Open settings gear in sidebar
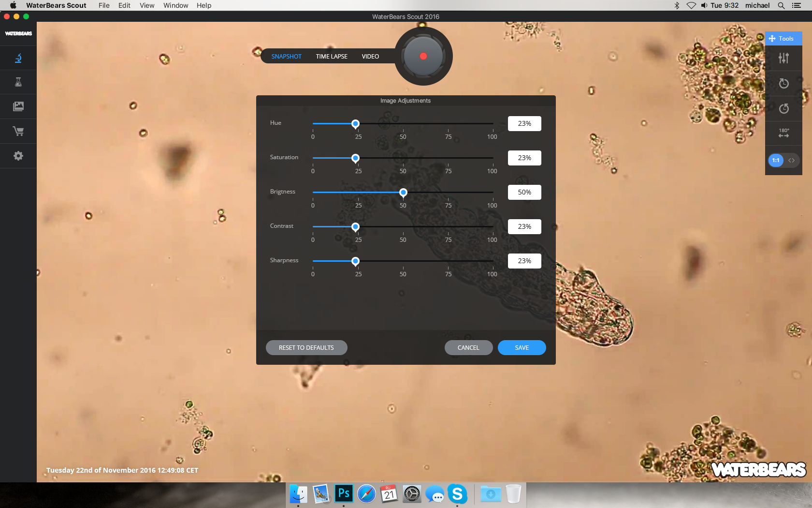 [x=18, y=156]
